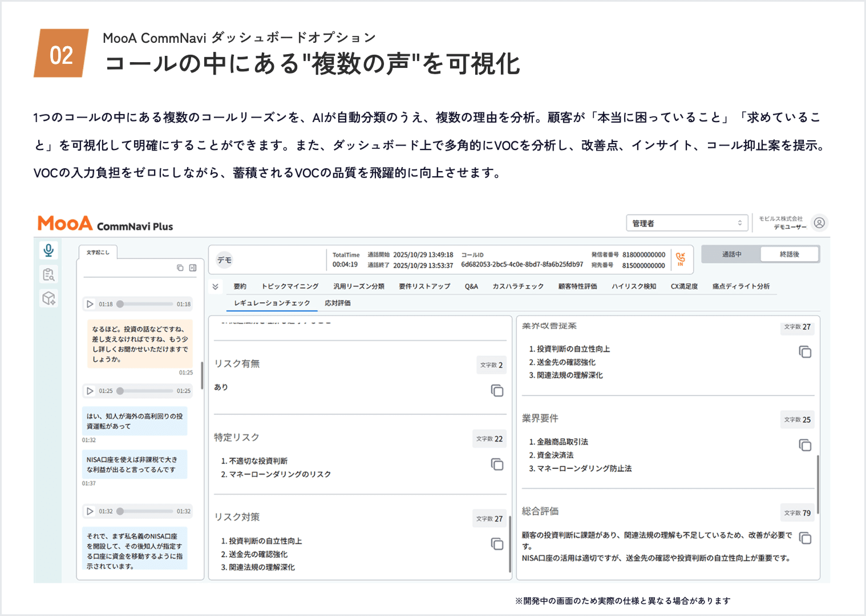Collapse the analysis tab row with the double chevron

coord(215,286)
